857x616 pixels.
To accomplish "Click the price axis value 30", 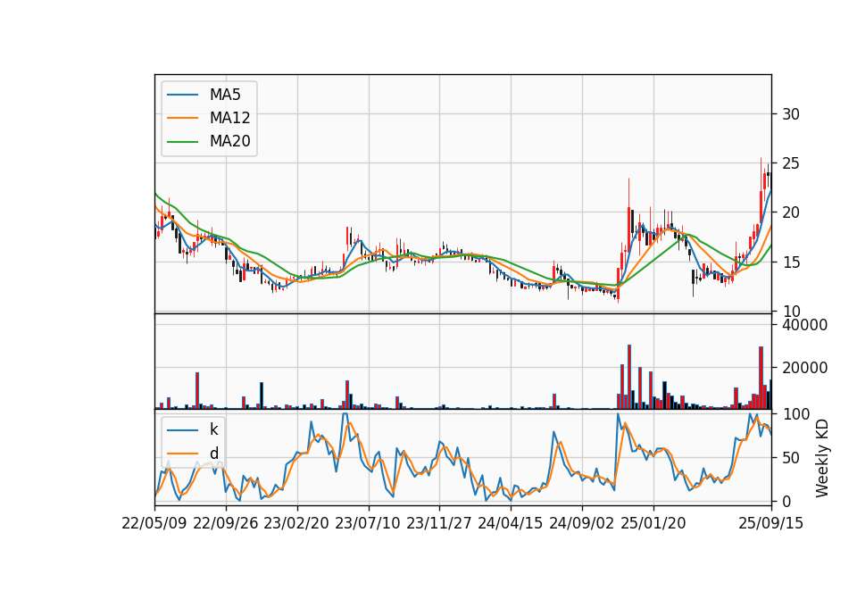I will (x=791, y=114).
